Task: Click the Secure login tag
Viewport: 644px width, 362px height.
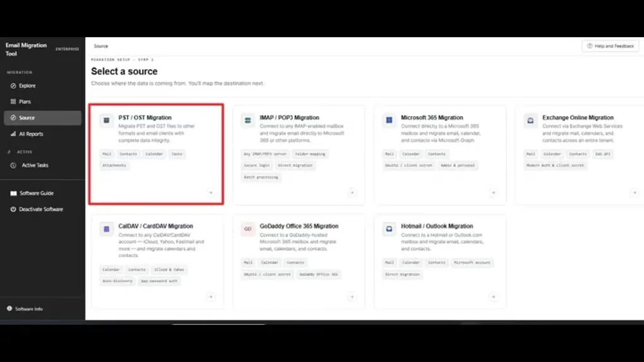Action: pyautogui.click(x=257, y=165)
